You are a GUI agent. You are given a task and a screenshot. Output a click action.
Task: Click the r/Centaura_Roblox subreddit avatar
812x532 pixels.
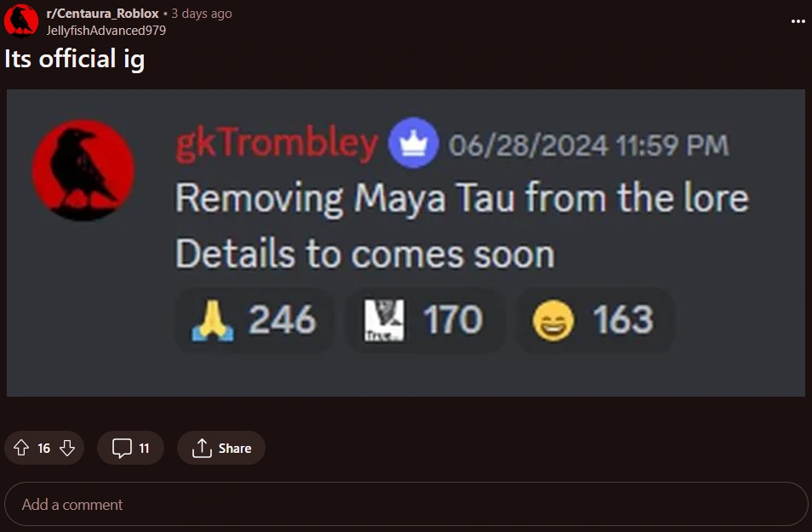tap(21, 20)
